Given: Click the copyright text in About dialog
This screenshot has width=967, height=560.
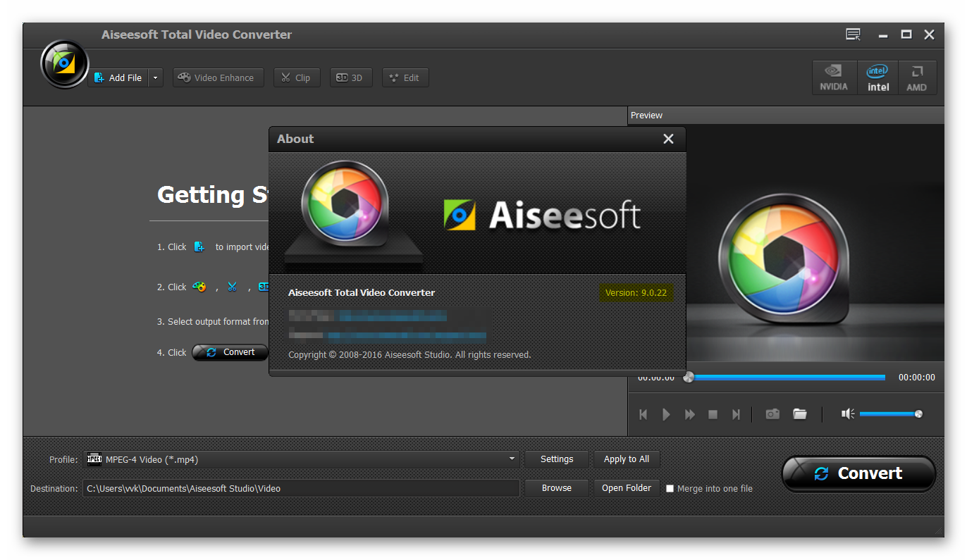Looking at the screenshot, I should 409,355.
